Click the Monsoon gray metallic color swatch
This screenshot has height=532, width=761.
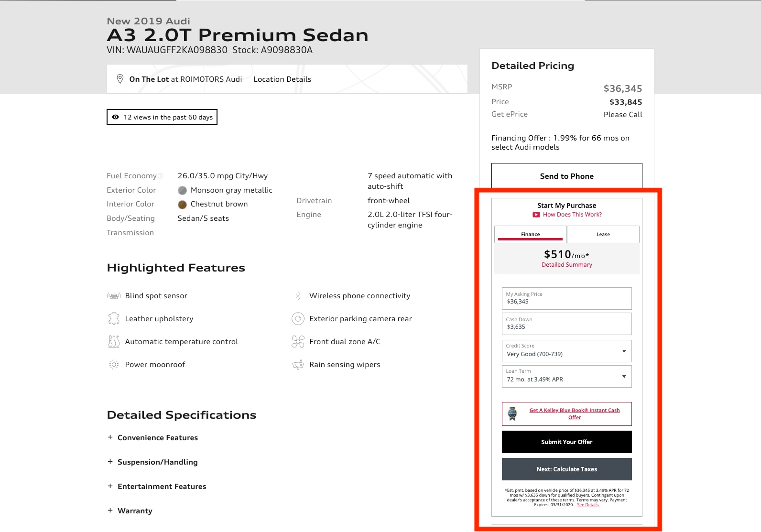click(182, 190)
